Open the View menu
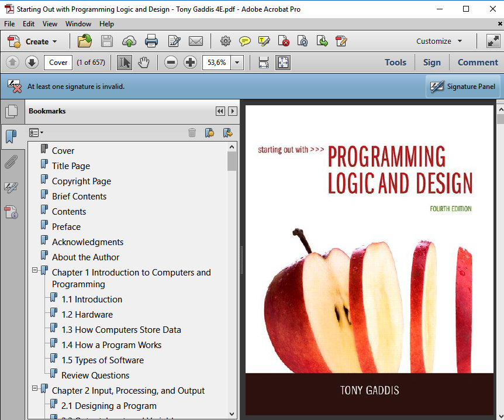The height and width of the screenshot is (420, 504). point(50,24)
